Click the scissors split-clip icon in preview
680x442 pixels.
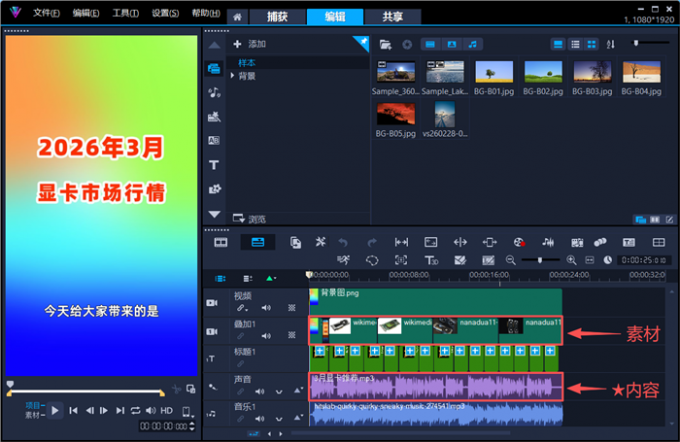click(x=176, y=389)
